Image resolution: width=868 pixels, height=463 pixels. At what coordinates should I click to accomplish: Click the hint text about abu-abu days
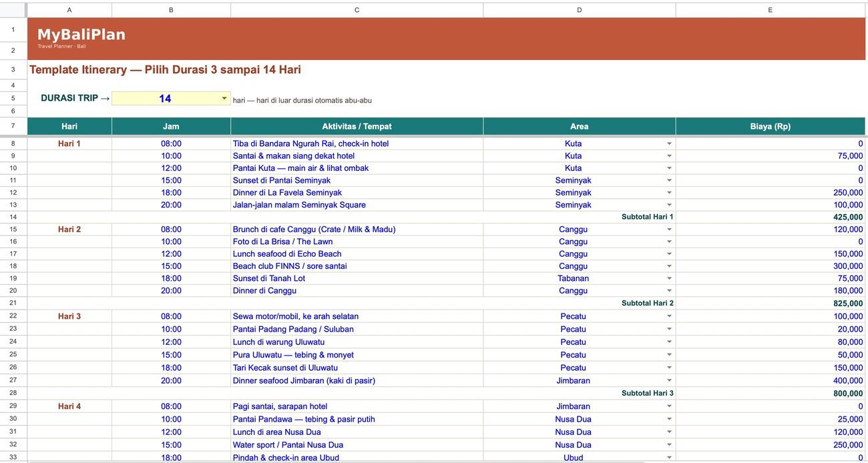(302, 101)
